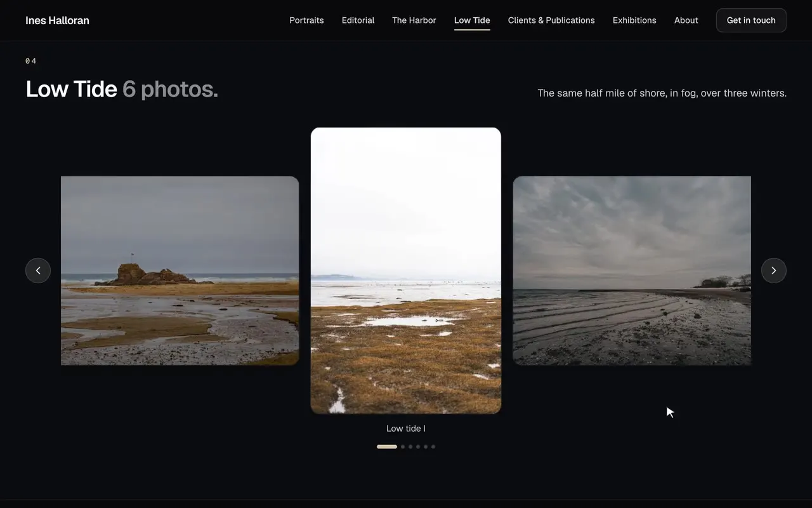
Task: Open the Portraits section
Action: 306,20
